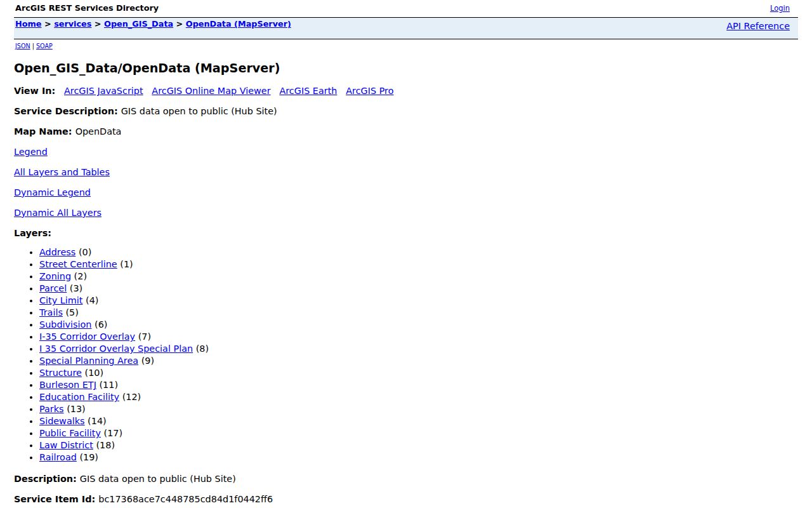This screenshot has height=508, width=812.
Task: Click the Open_GIS_Data/OpenData (MapServer) heading
Action: pyautogui.click(x=147, y=68)
